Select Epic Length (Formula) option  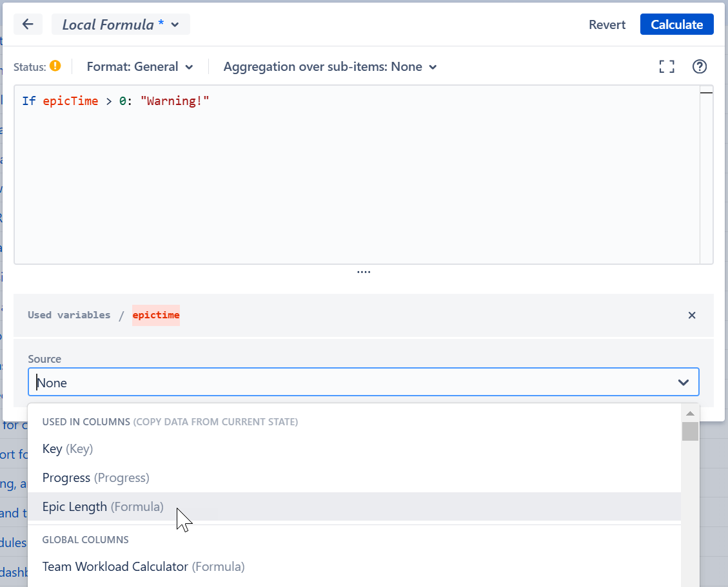coord(103,506)
